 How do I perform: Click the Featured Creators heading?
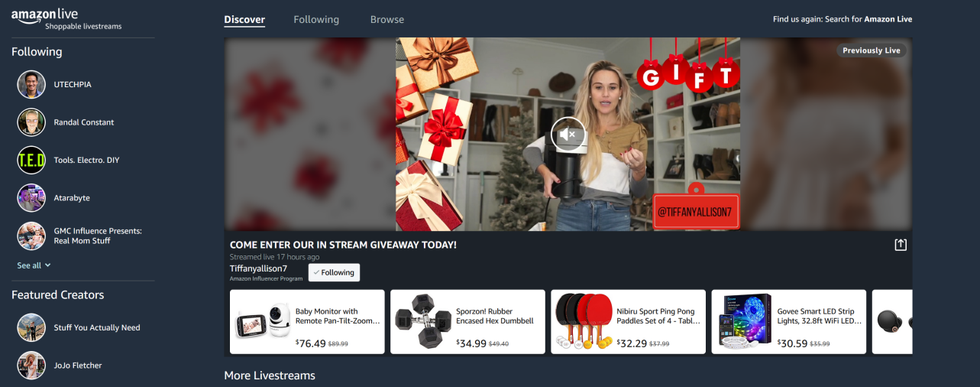57,295
